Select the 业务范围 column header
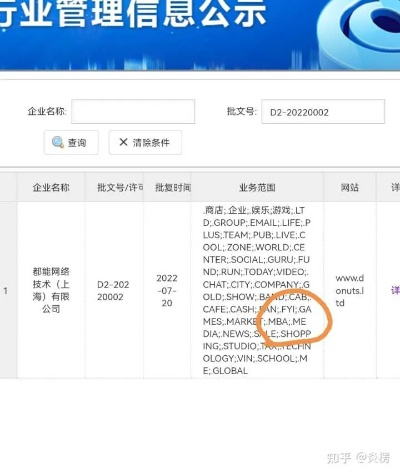Screen dimensions: 400x474 pos(257,187)
